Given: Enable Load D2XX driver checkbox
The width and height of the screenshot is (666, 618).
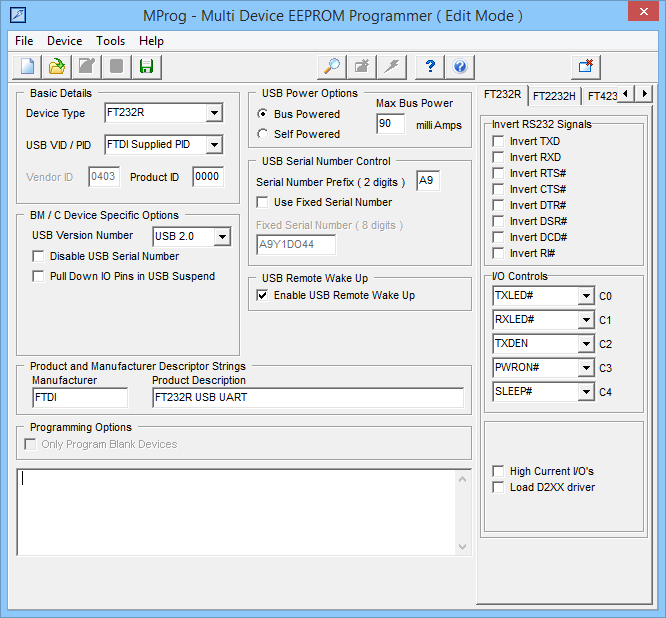Looking at the screenshot, I should [498, 487].
